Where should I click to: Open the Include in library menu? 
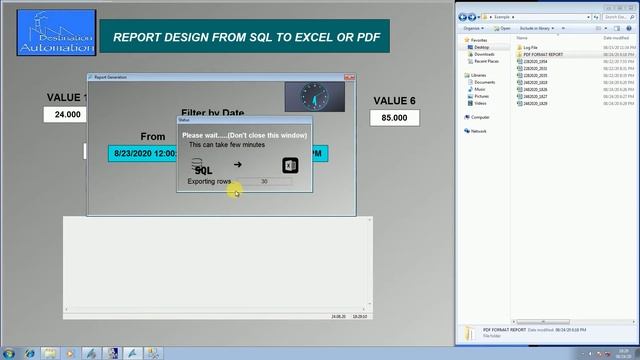[x=537, y=28]
